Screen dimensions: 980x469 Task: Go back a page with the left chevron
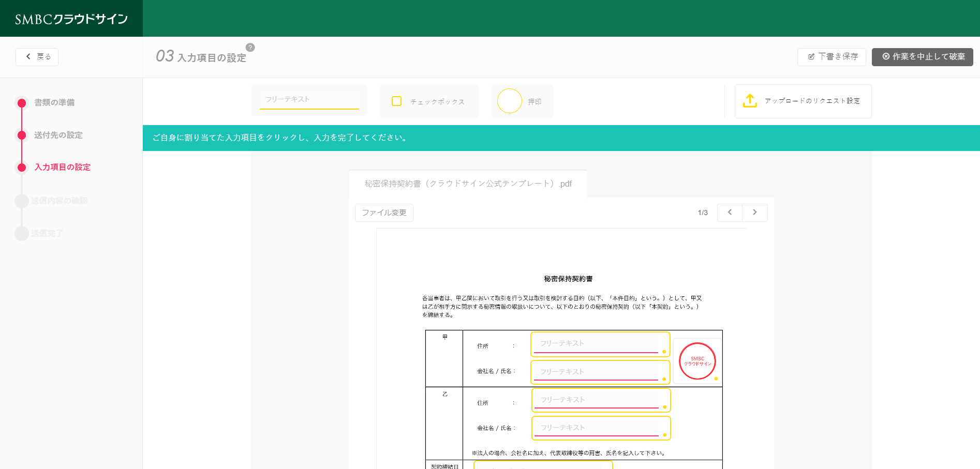(730, 212)
